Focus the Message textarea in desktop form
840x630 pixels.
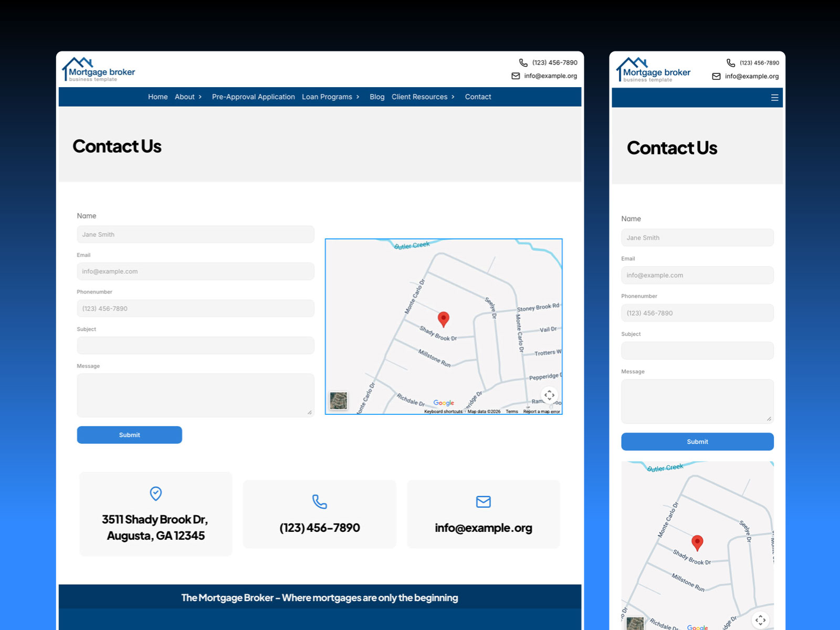196,395
